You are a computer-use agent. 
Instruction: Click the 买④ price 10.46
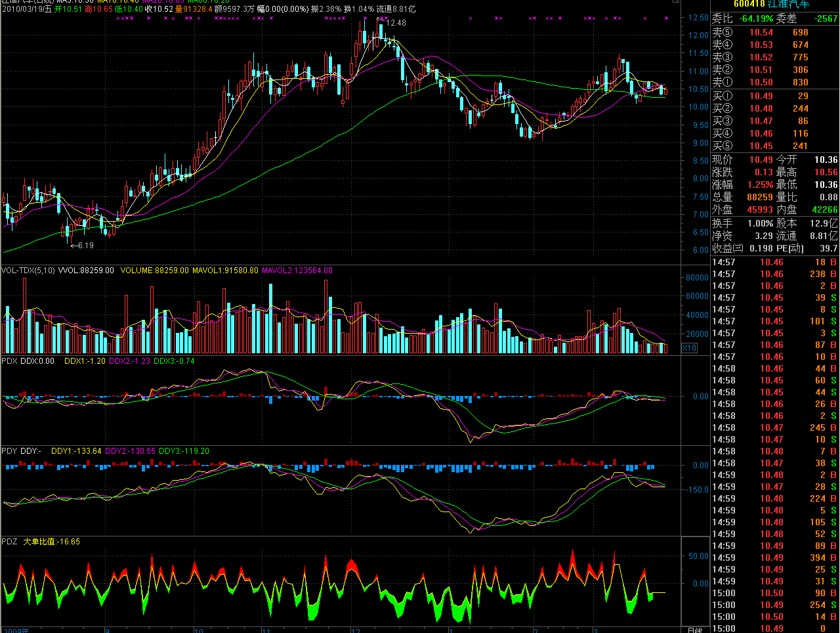761,133
